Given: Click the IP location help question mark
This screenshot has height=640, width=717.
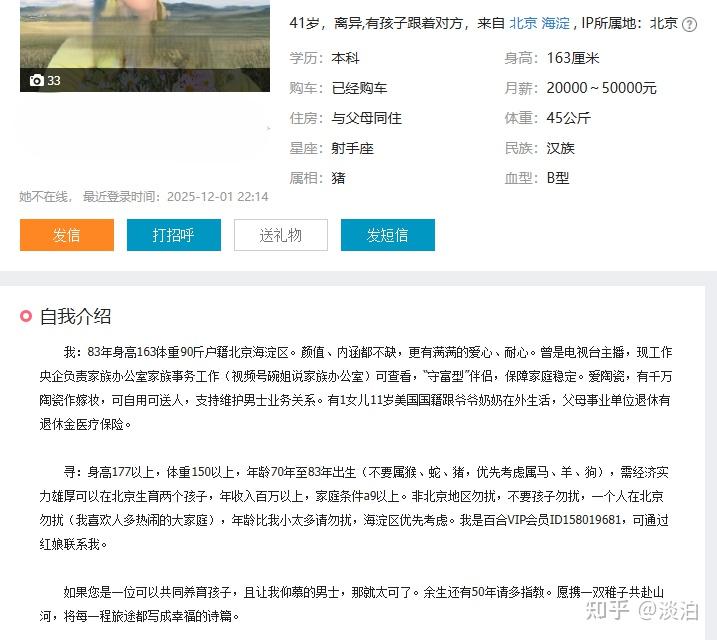Looking at the screenshot, I should [690, 24].
